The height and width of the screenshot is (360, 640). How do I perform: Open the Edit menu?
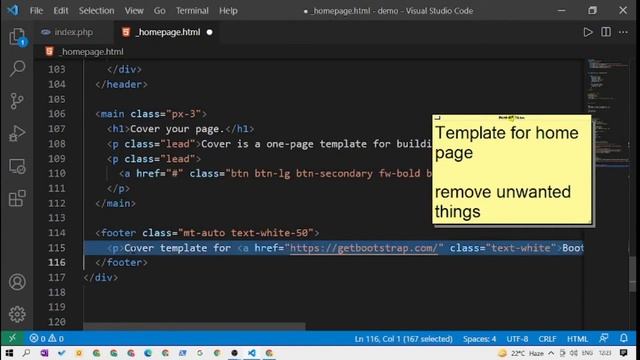(x=61, y=11)
